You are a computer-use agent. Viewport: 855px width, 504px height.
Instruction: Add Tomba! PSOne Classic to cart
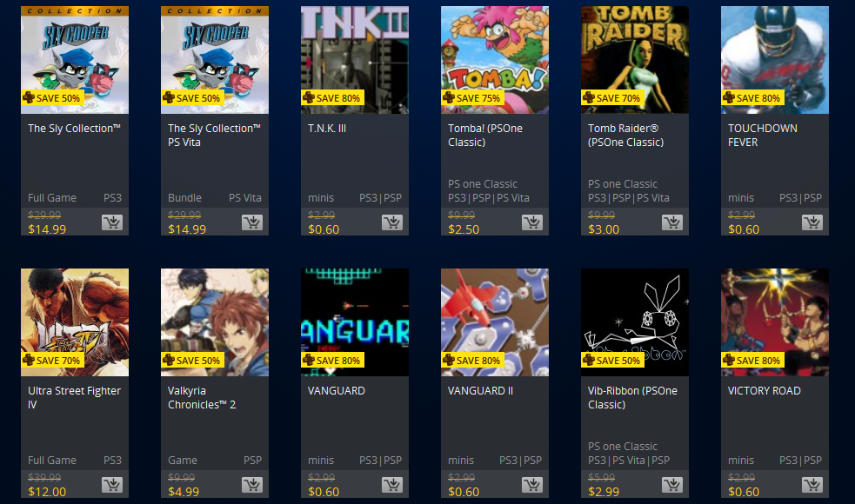[x=532, y=222]
